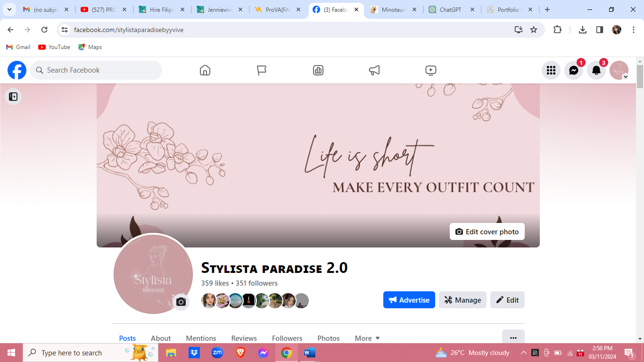Click the Chrome address bar URL
This screenshot has width=644, height=362.
[129, 30]
